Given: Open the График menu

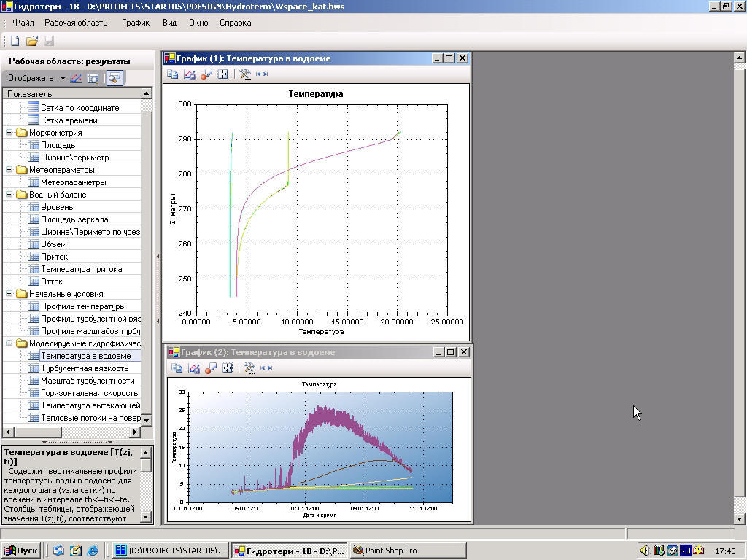Looking at the screenshot, I should pos(136,23).
